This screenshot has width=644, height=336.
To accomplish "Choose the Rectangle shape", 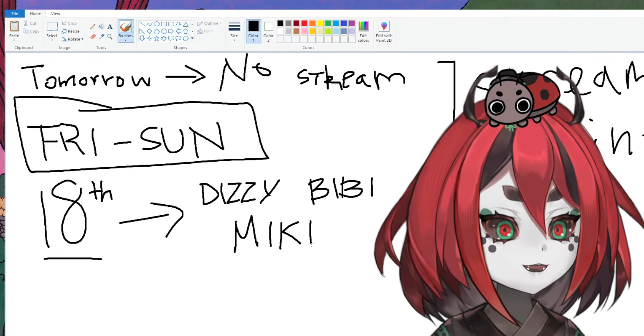I will click(x=164, y=24).
